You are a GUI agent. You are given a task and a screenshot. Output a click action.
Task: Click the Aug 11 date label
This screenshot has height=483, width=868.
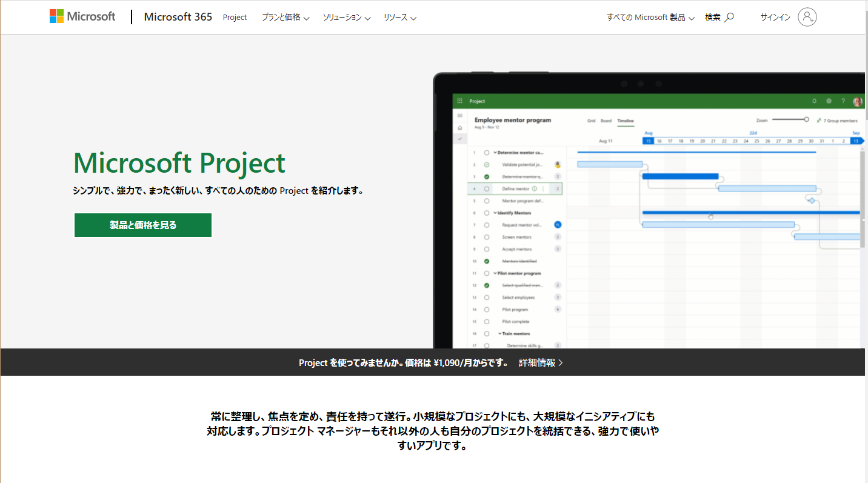(606, 141)
